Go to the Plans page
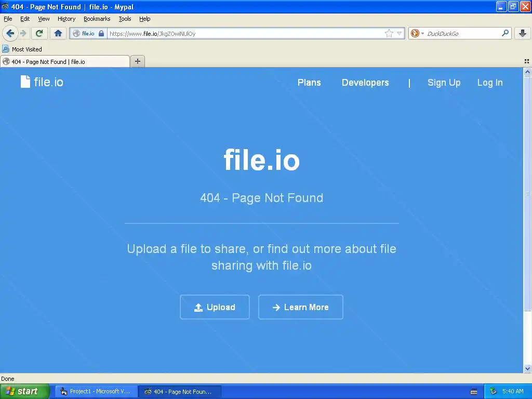 click(309, 83)
